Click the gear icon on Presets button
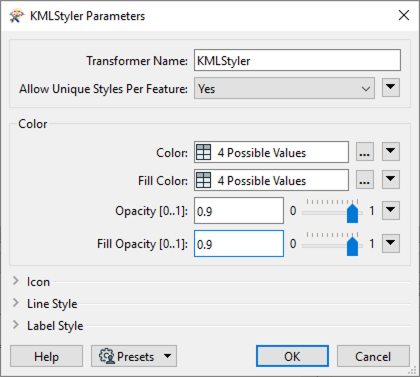420x377 pixels. 107,356
